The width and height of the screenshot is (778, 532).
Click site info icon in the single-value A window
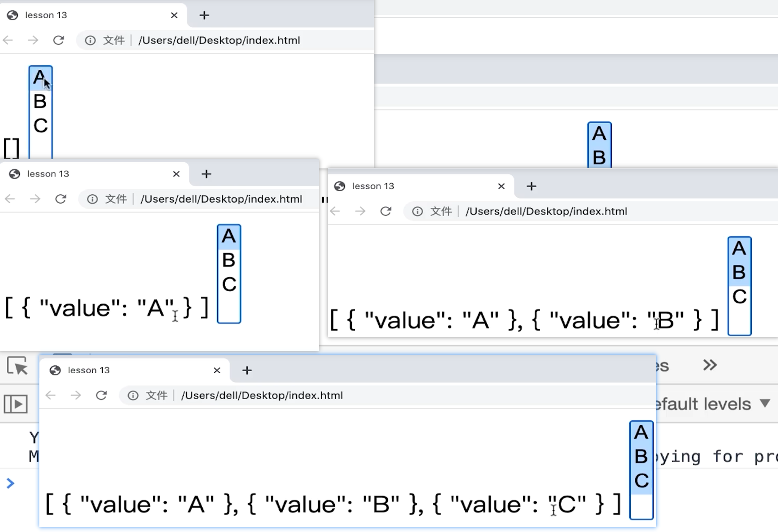tap(92, 199)
